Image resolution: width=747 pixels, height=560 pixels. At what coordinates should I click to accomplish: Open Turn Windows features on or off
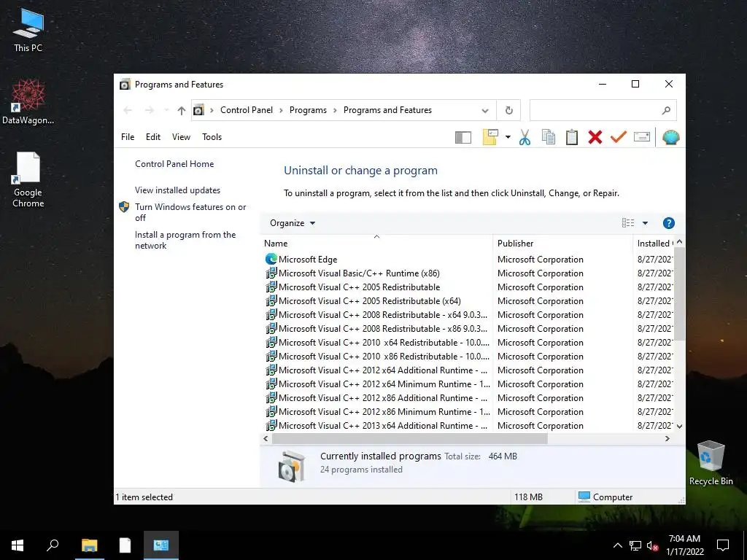[x=190, y=212]
